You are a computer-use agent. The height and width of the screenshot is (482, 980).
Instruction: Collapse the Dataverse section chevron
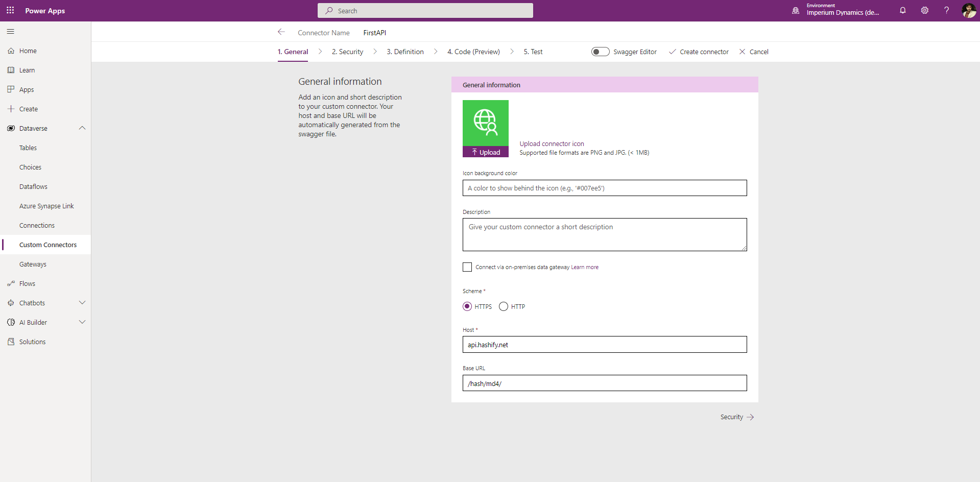(x=82, y=128)
